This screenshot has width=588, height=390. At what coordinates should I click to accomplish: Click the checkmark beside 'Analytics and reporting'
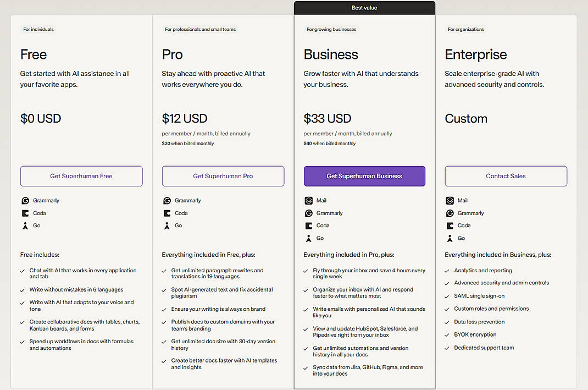click(x=447, y=271)
